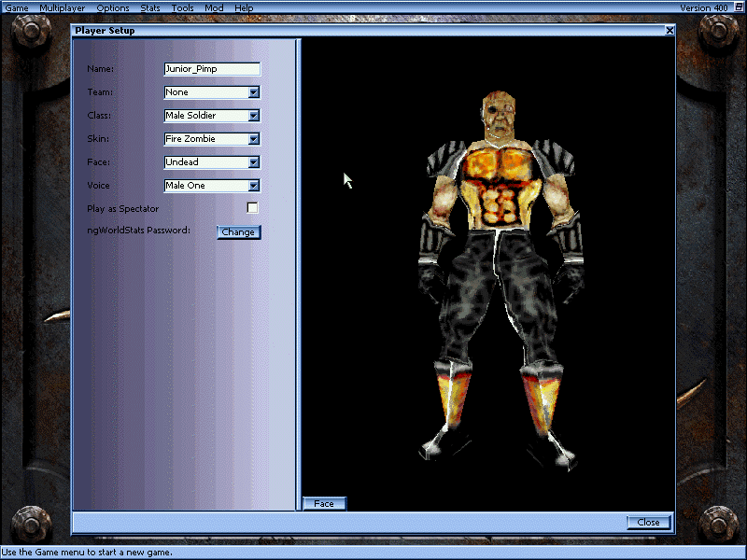Enable the Play as Spectator checkbox
The height and width of the screenshot is (560, 747).
click(251, 207)
